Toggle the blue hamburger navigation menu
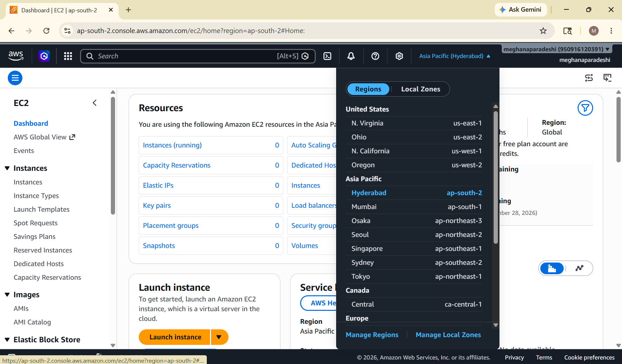622x364 pixels. (x=15, y=78)
